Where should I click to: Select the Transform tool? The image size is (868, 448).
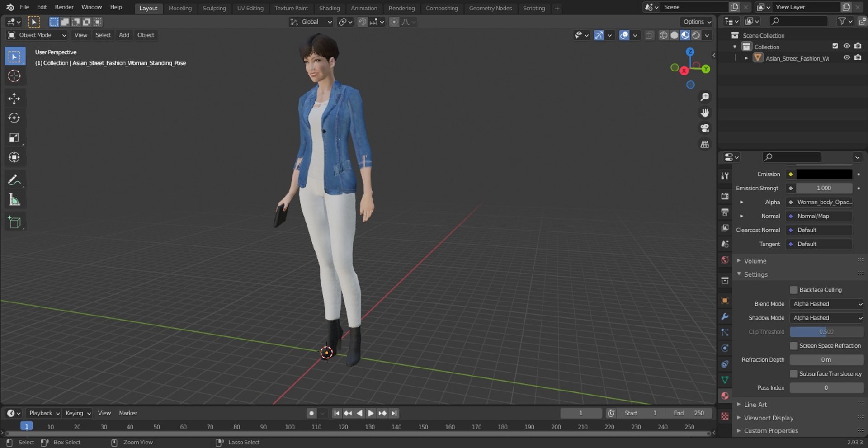[14, 157]
